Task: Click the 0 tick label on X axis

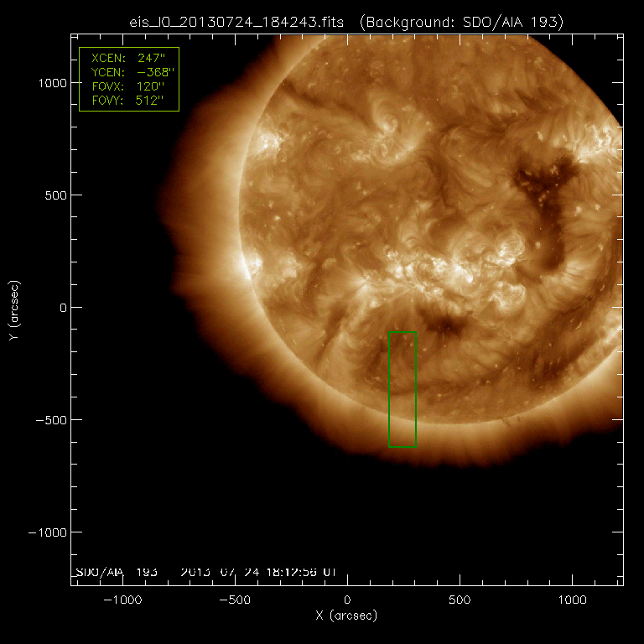Action: tap(347, 600)
